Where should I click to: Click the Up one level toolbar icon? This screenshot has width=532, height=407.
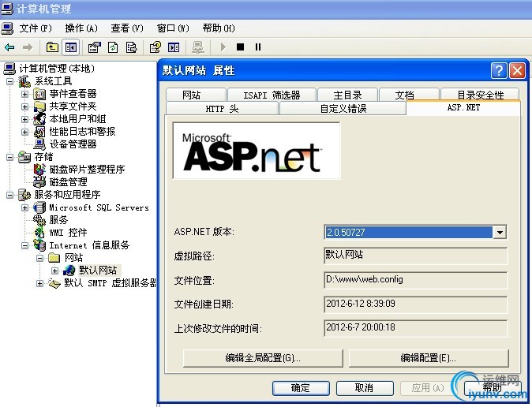[x=52, y=47]
